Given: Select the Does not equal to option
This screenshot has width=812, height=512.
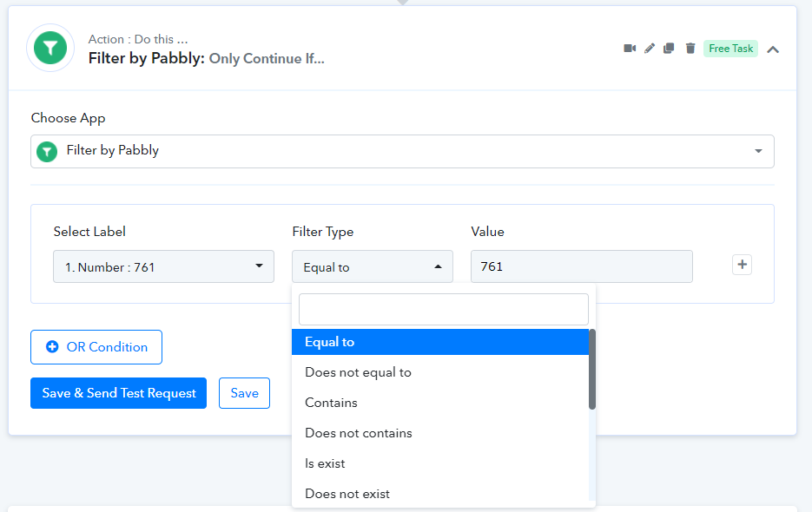Looking at the screenshot, I should tap(440, 372).
